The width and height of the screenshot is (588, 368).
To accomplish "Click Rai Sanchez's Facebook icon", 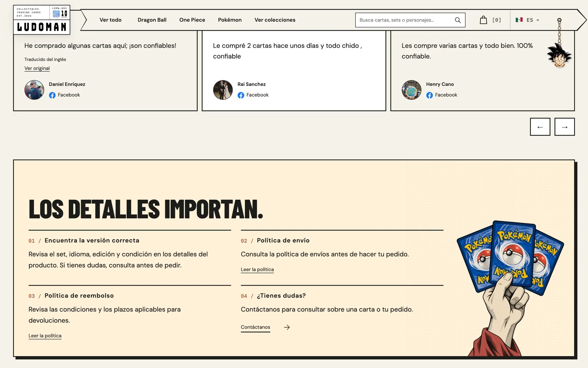I will click(x=241, y=95).
